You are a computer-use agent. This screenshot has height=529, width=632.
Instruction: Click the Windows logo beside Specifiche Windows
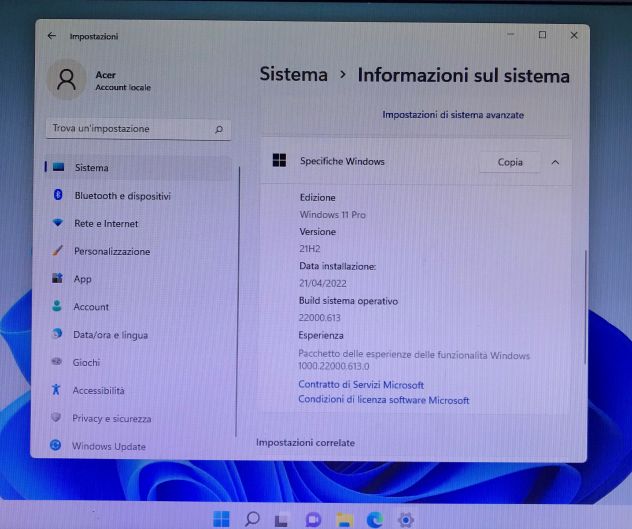coord(279,160)
